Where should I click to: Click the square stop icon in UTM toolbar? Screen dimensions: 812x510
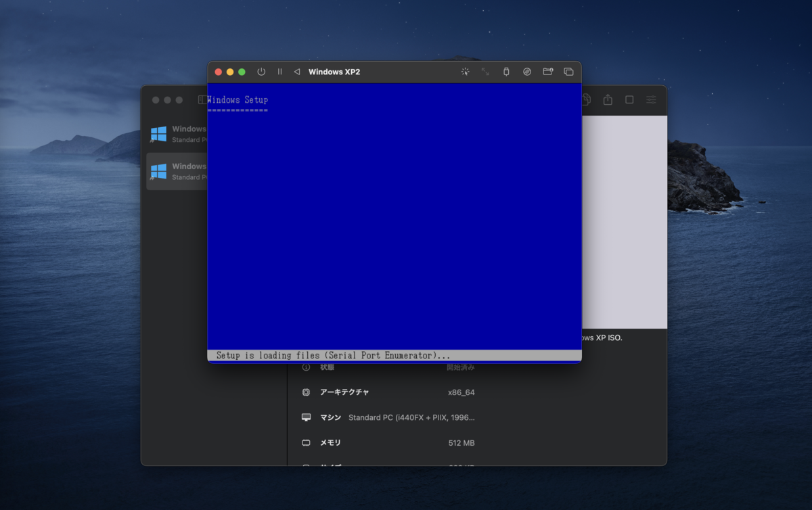629,99
